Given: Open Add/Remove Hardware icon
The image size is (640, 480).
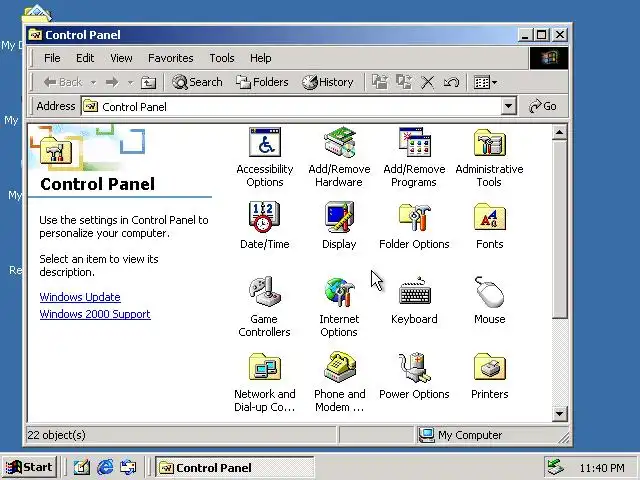Looking at the screenshot, I should coord(339,157).
